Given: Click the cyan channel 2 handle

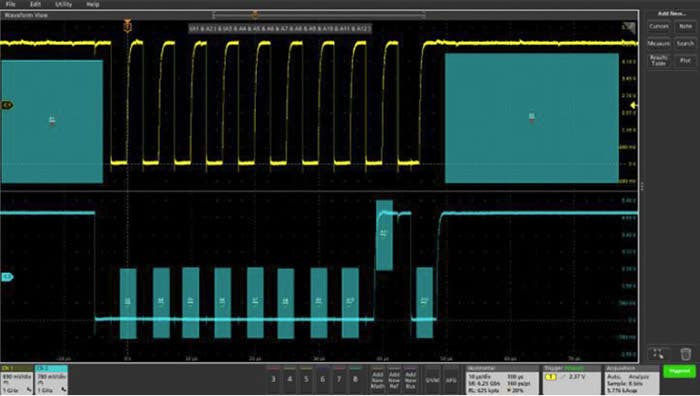Looking at the screenshot, I should [x=7, y=277].
